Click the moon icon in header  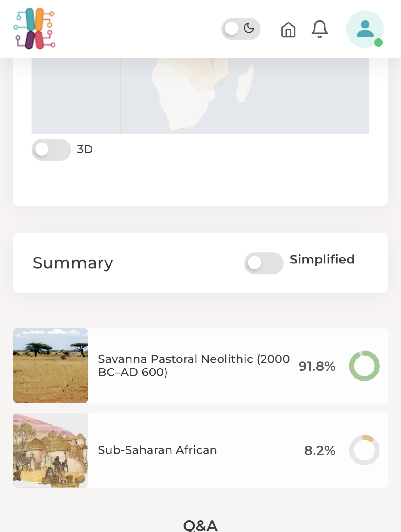tap(249, 28)
